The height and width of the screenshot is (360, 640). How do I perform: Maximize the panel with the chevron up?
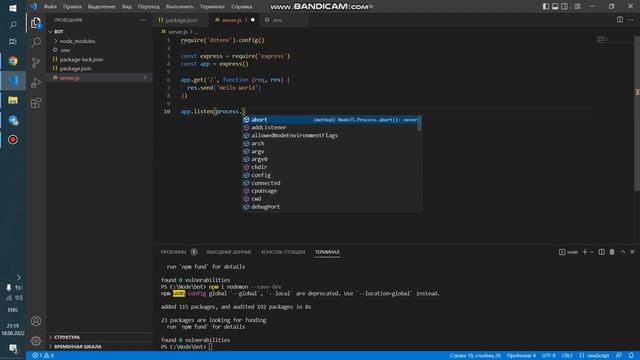point(623,252)
